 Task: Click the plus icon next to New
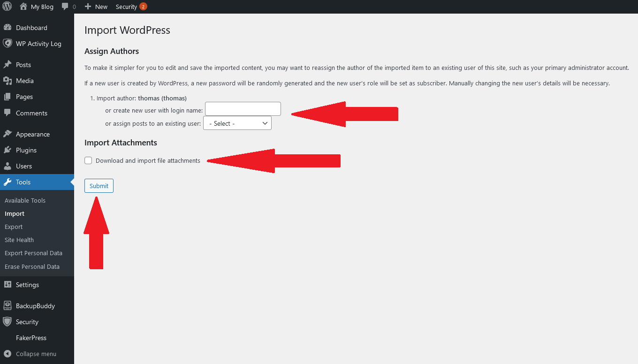[88, 7]
